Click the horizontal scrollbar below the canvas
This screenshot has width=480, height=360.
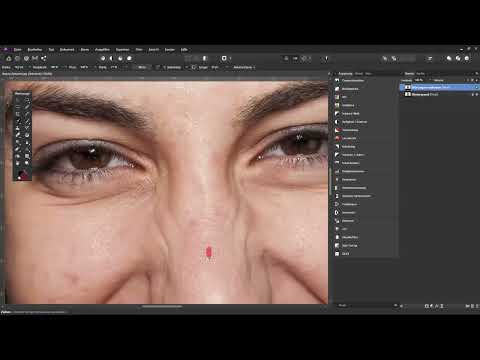[x=162, y=306]
